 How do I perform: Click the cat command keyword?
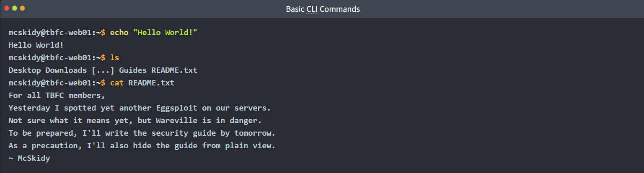point(117,83)
